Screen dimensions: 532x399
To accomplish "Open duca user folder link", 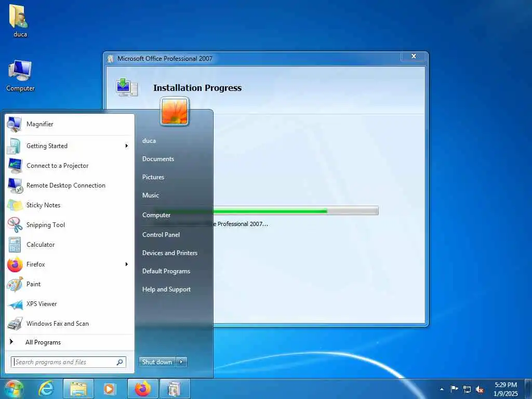I will click(x=149, y=141).
